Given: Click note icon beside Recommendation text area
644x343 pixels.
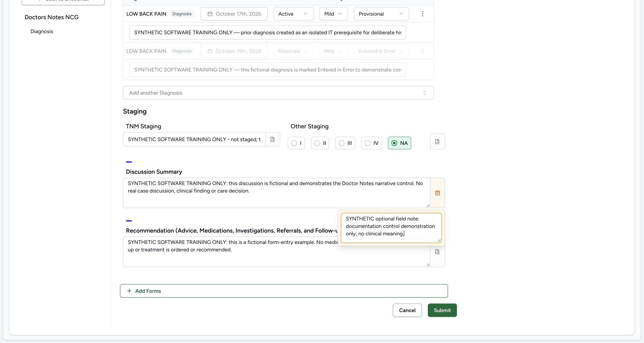Looking at the screenshot, I should click(438, 252).
